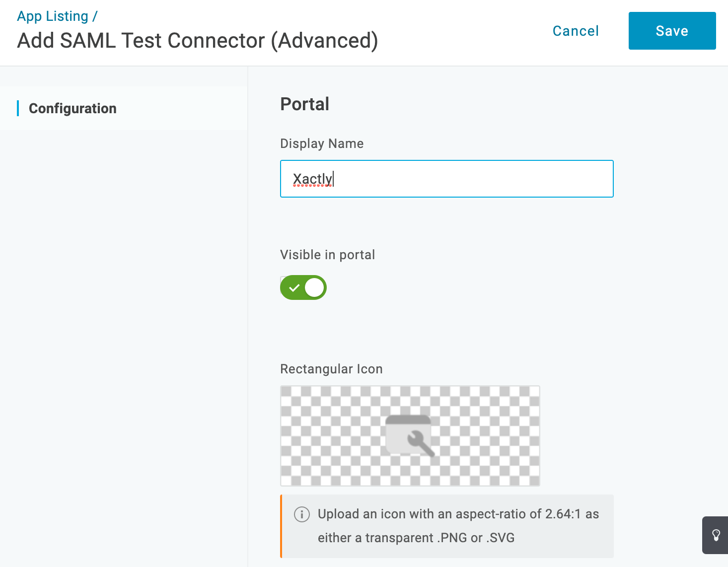Click the breadcrumb separator slash after App Listing
Screen dimensions: 728x567
(93, 15)
